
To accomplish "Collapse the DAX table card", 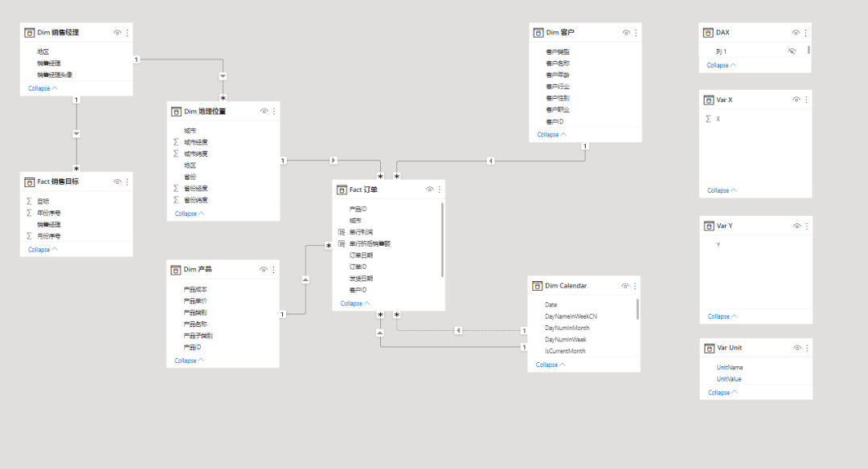I will (x=721, y=65).
